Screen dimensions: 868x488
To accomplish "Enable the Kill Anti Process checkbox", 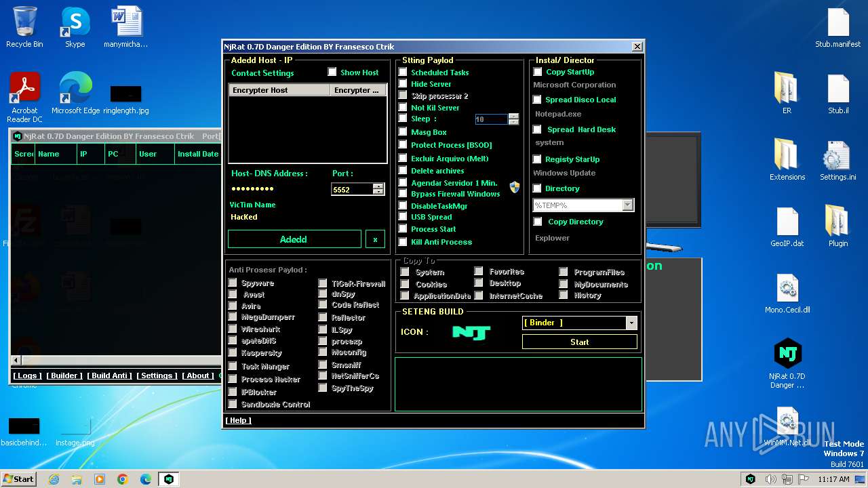I will pyautogui.click(x=403, y=242).
